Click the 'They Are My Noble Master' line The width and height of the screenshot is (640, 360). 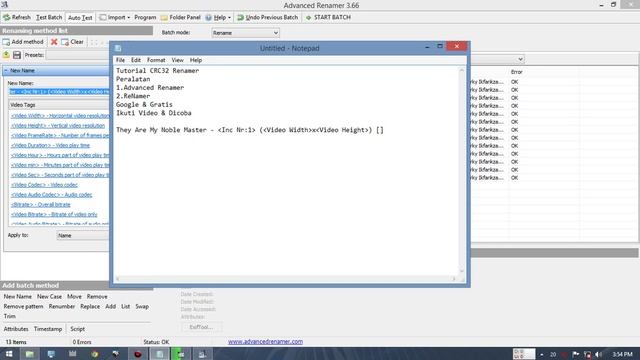[250, 130]
